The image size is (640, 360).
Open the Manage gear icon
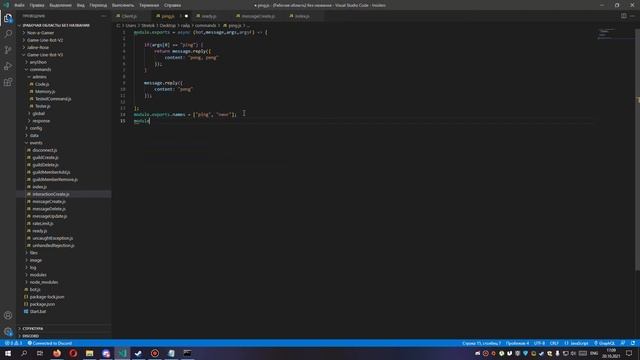(8, 331)
